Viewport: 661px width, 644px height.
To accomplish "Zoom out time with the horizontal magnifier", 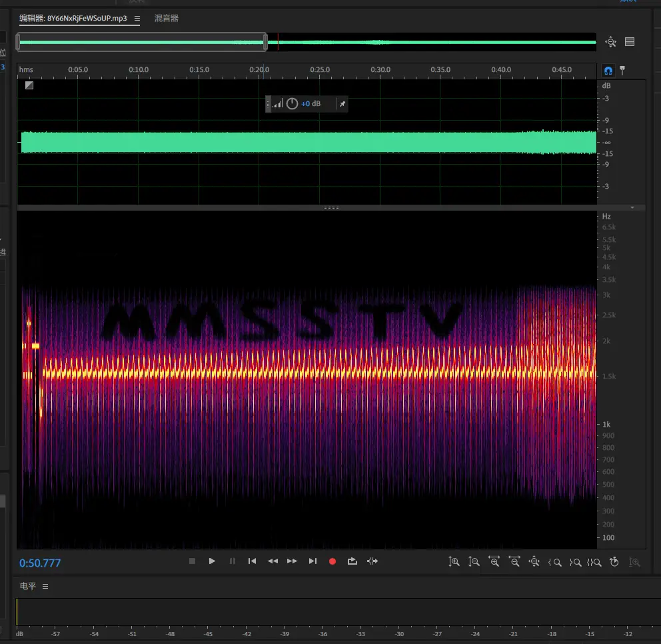I will coord(514,562).
